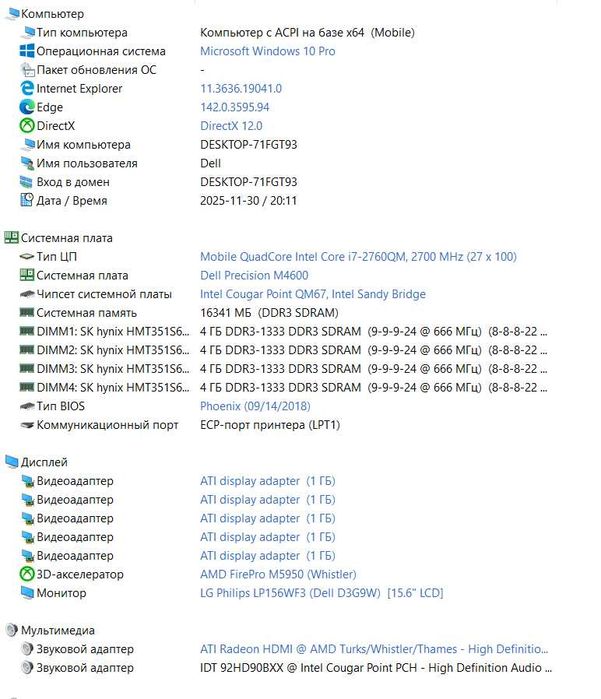Click the Системная плата section header icon
Image resolution: width=601 pixels, height=699 pixels.
pyautogui.click(x=11, y=238)
